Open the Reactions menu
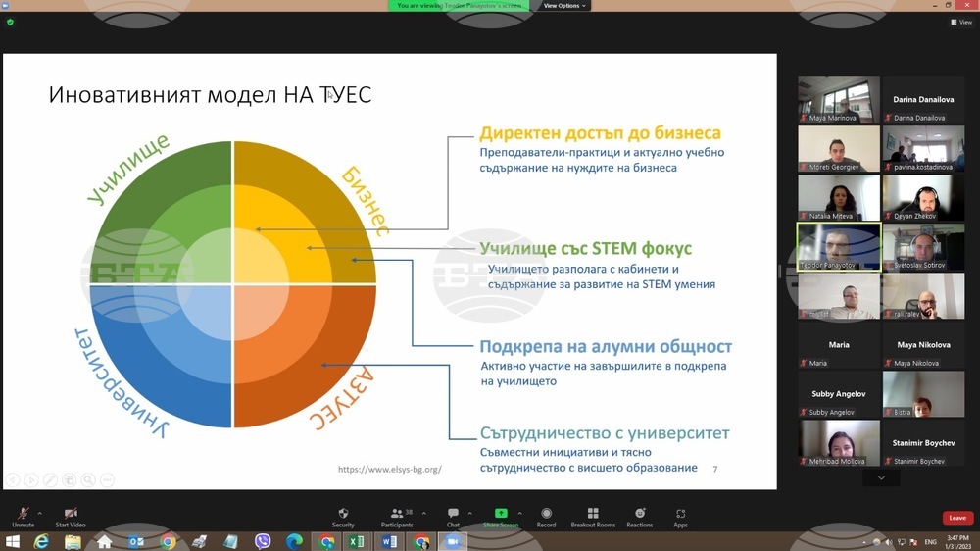The width and height of the screenshot is (980, 551). (x=640, y=516)
